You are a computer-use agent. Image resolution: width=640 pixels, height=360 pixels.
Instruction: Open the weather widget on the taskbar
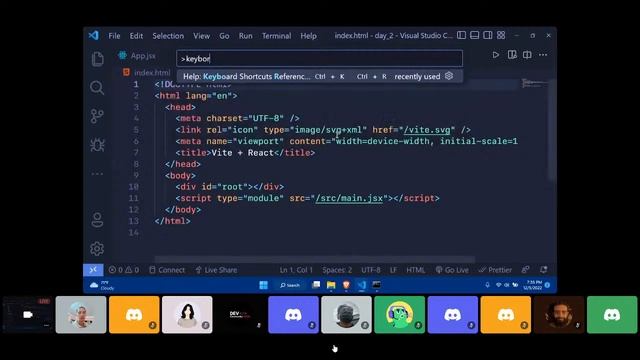coord(102,285)
